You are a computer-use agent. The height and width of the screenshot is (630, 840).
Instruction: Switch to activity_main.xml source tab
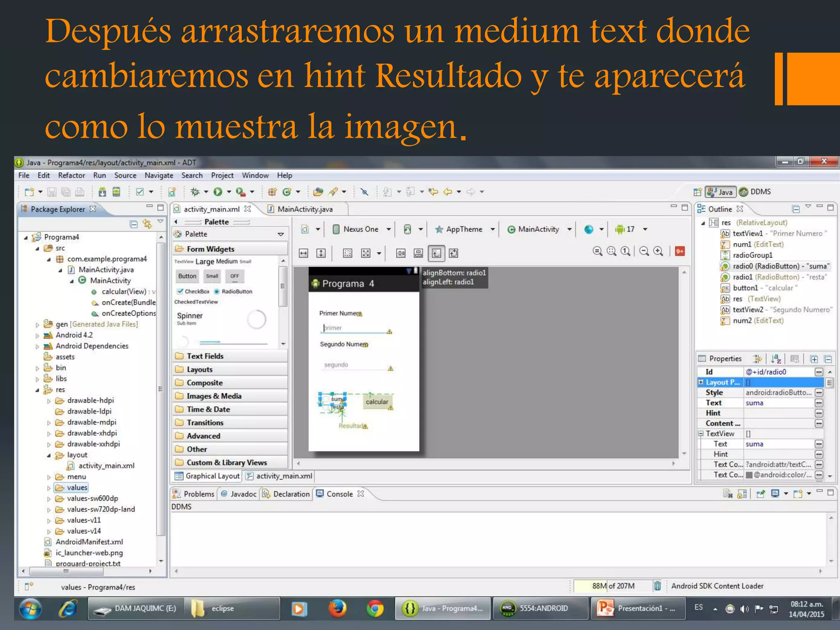click(x=280, y=476)
